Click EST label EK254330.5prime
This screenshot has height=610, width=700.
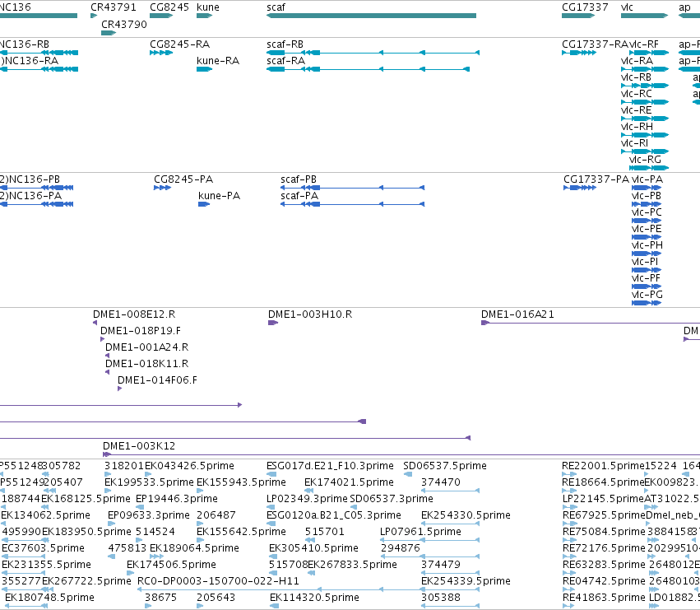pyautogui.click(x=466, y=515)
